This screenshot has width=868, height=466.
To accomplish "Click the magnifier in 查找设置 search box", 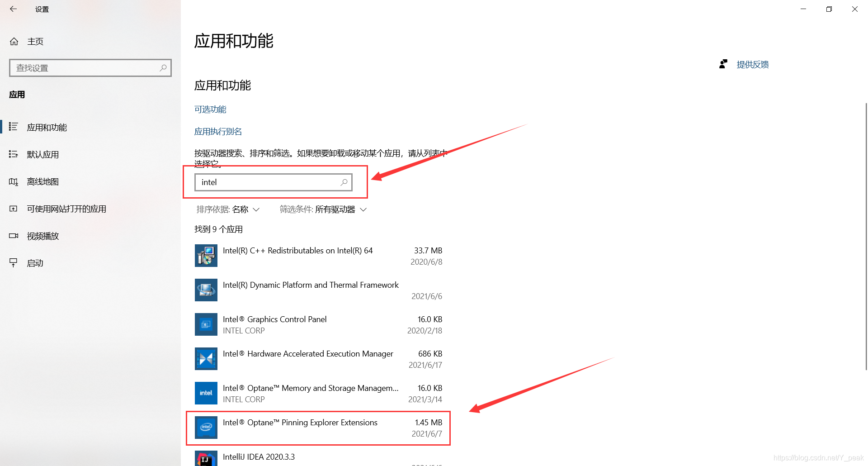I will click(163, 68).
